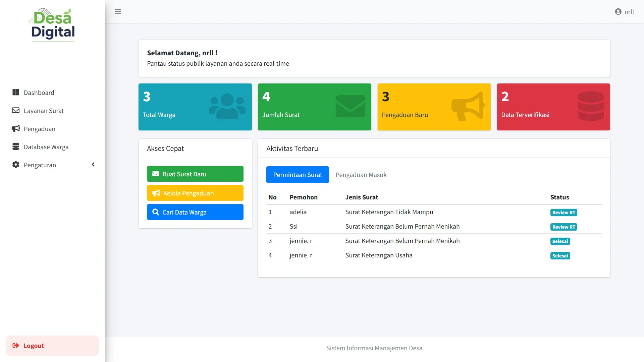644x362 pixels.
Task: Select the Dashboard icon in sidebar
Action: coord(15,92)
